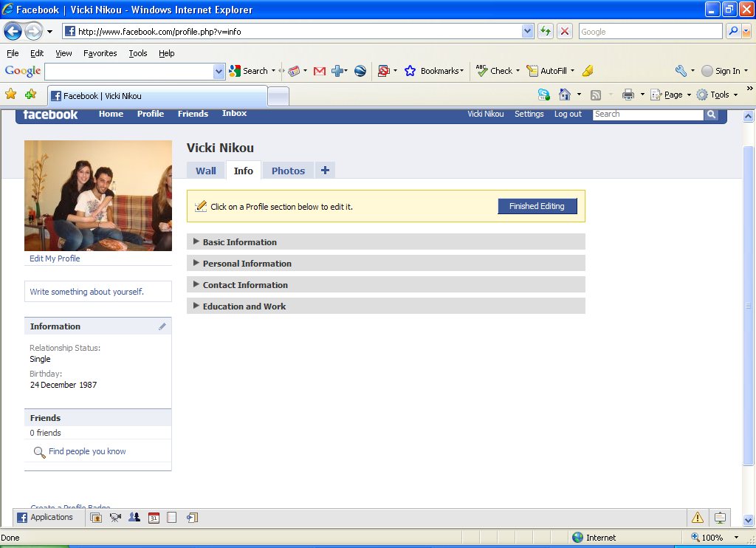Image resolution: width=756 pixels, height=548 pixels.
Task: Click the Share icon in Google Toolbar
Action: coord(340,71)
